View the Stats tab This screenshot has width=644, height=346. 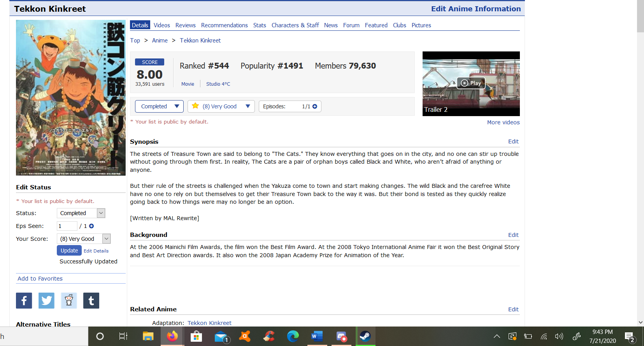[x=260, y=25]
